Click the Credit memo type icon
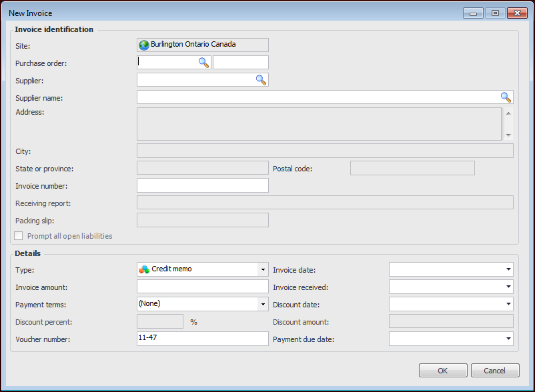The image size is (535, 392). pyautogui.click(x=144, y=269)
